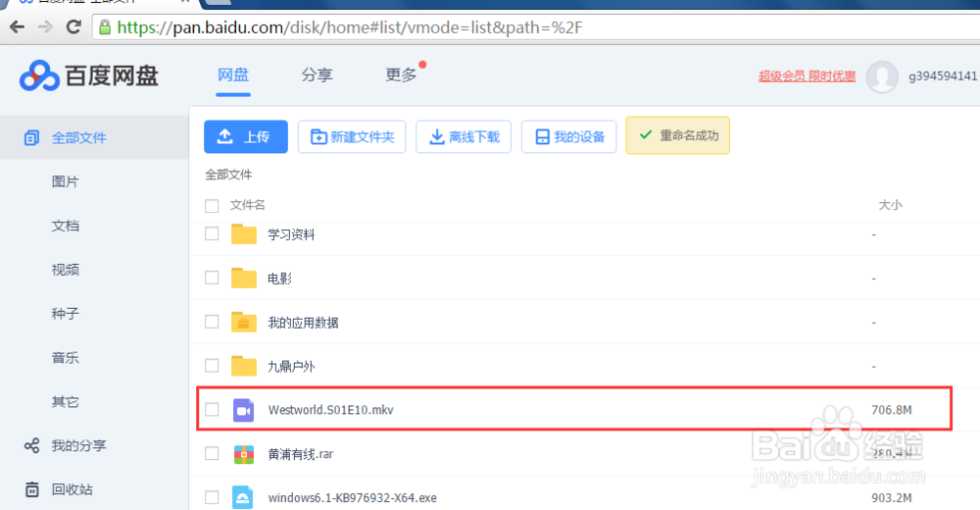
Task: Select 视频 in the sidebar
Action: click(65, 270)
